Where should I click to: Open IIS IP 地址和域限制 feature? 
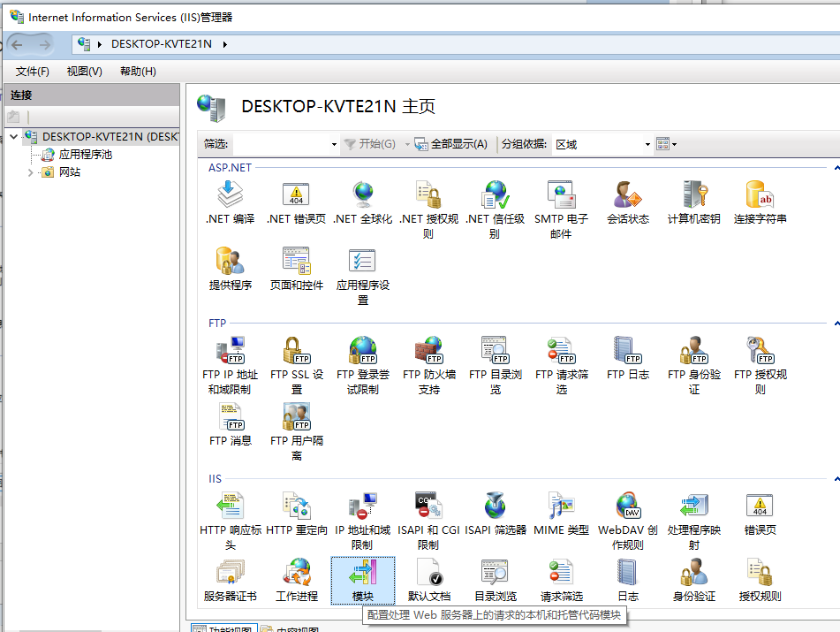click(363, 521)
